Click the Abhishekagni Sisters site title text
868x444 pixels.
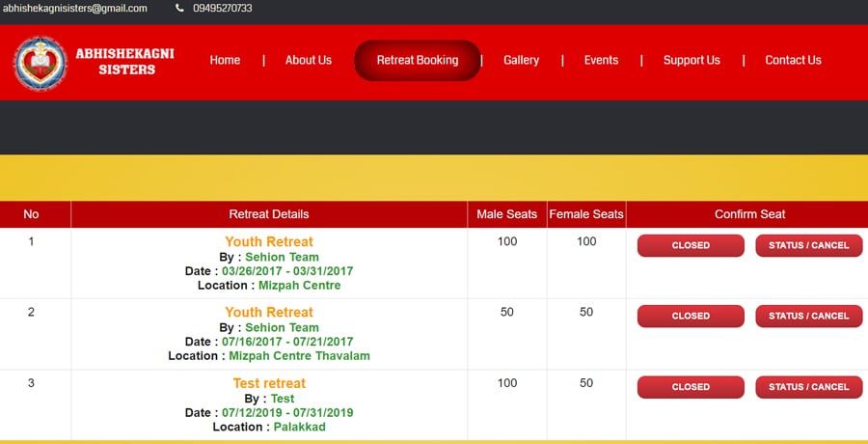pos(124,62)
